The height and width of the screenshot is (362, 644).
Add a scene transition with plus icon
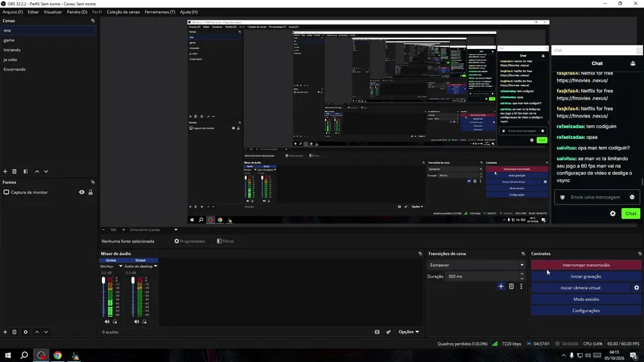(501, 287)
